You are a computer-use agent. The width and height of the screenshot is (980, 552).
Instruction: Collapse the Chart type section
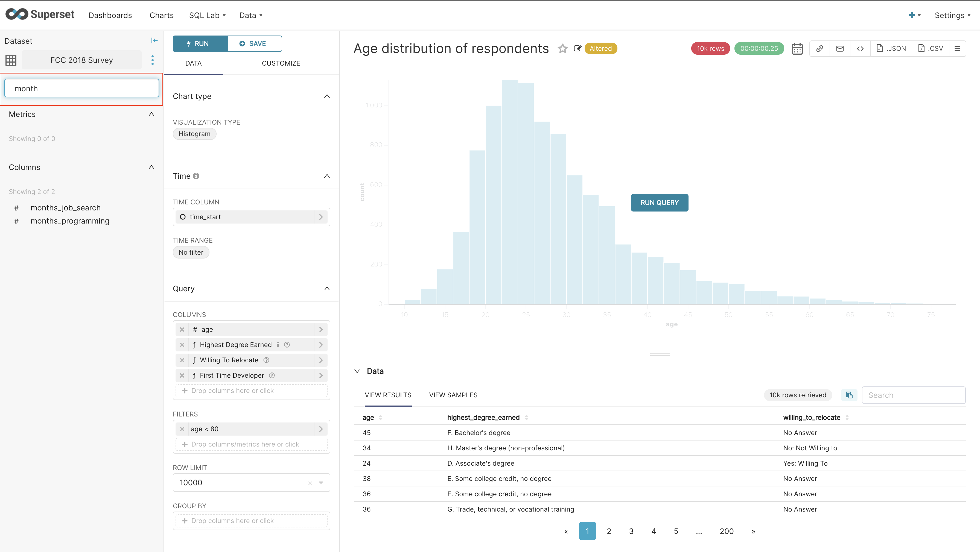(x=326, y=96)
